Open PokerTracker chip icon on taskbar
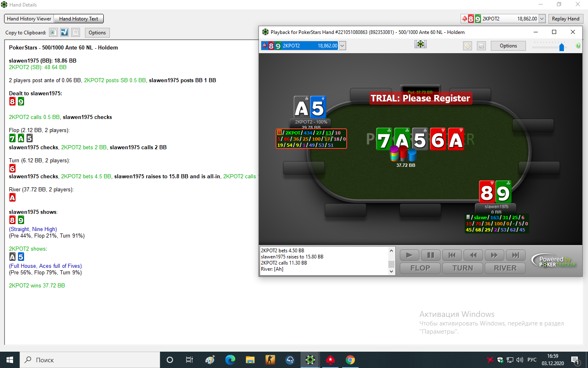The width and height of the screenshot is (588, 368). [310, 360]
